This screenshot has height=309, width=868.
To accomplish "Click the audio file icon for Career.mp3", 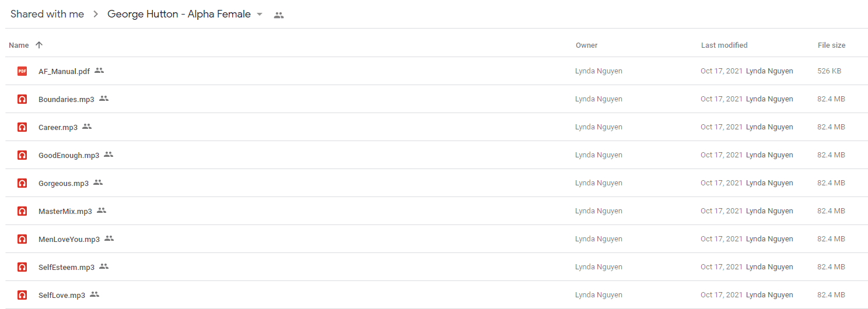I will tap(22, 127).
